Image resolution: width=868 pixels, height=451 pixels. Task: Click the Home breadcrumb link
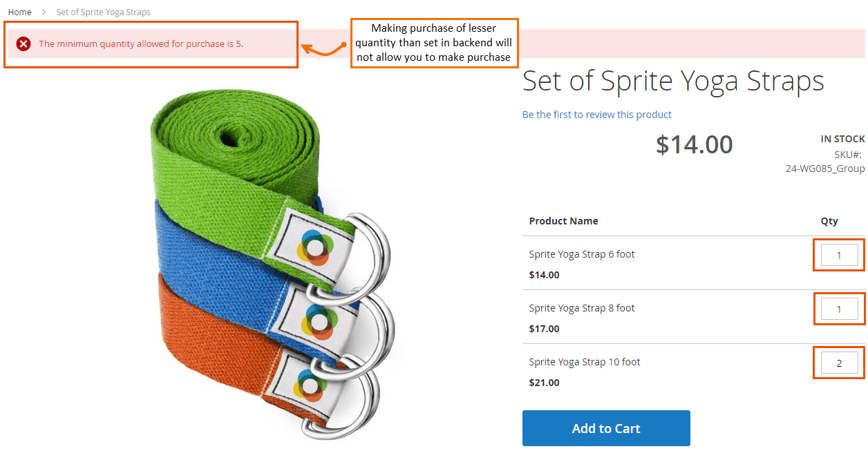[19, 12]
